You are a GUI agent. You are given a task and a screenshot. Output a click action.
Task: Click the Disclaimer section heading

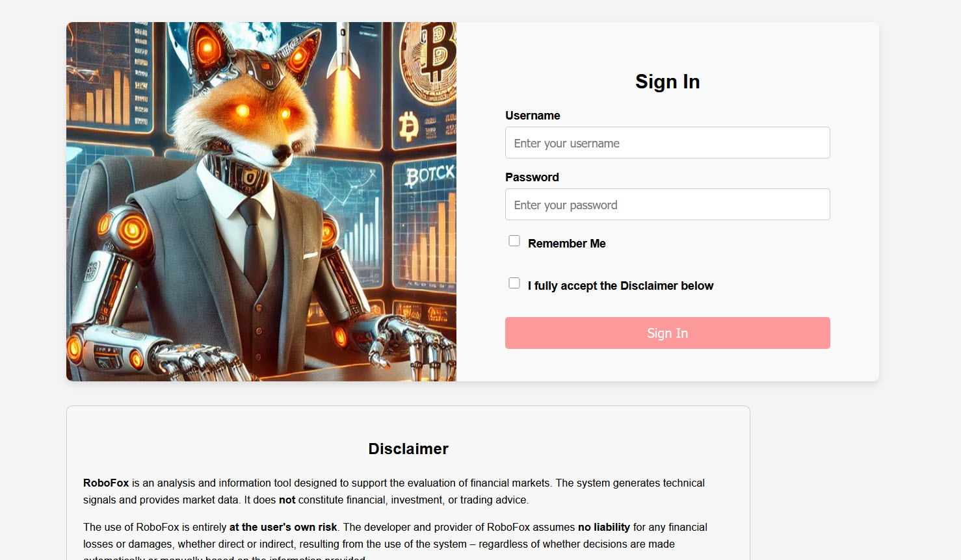pyautogui.click(x=408, y=449)
